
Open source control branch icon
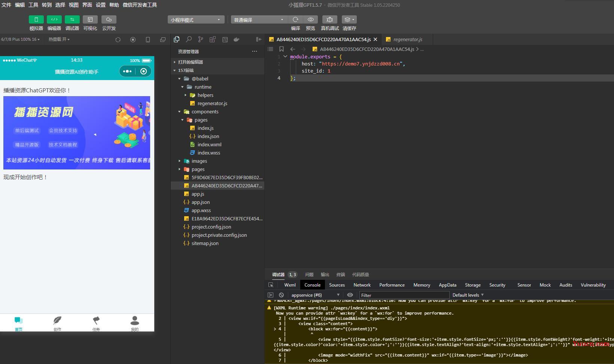tap(201, 39)
